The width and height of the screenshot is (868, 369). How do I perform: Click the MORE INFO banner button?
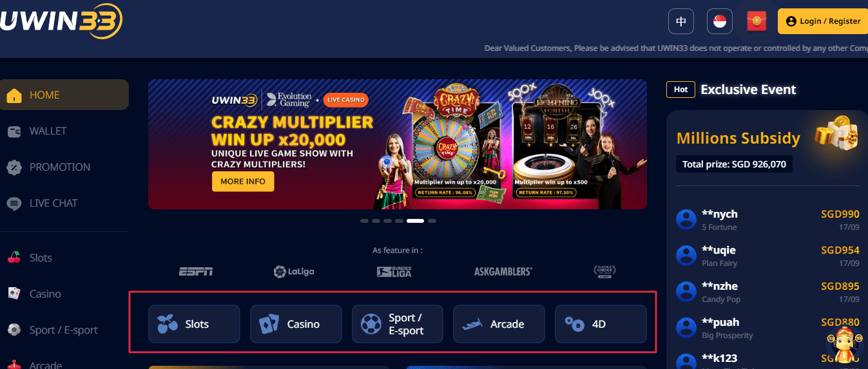coord(243,182)
